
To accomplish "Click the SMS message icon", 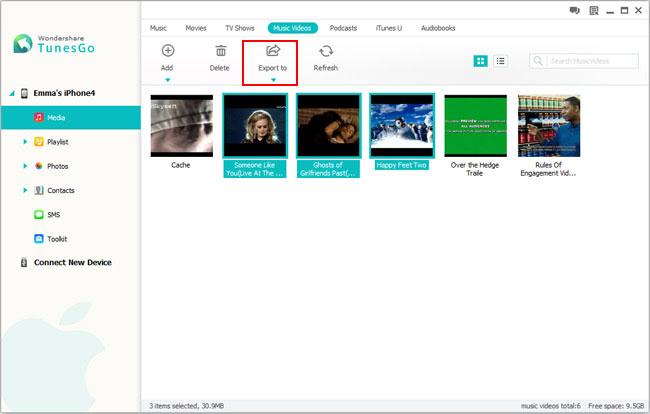I will [x=39, y=214].
